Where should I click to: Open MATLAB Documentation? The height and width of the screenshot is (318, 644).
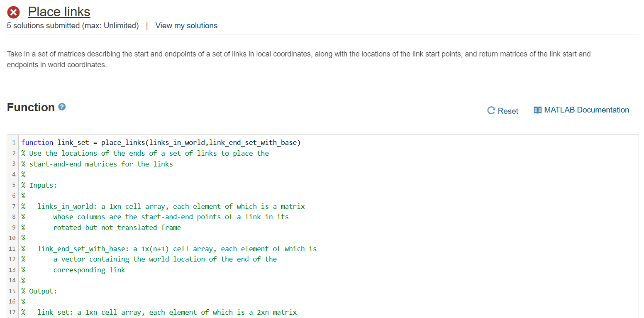tap(585, 110)
